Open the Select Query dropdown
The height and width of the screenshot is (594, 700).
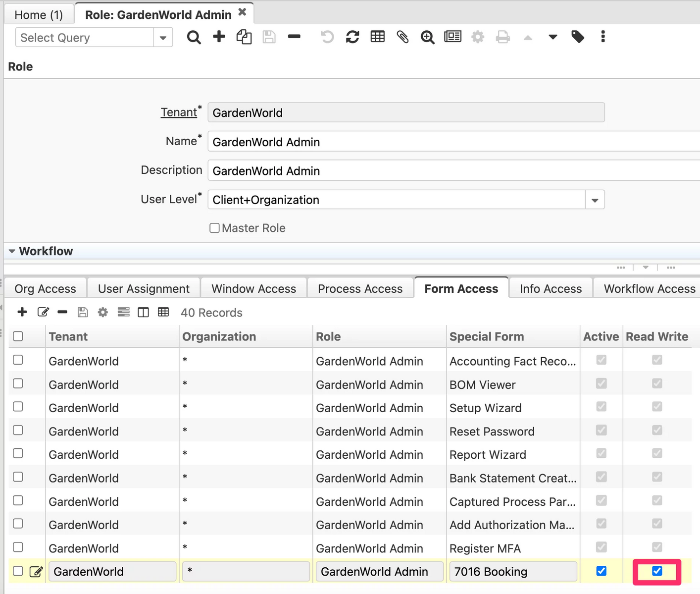pos(163,38)
